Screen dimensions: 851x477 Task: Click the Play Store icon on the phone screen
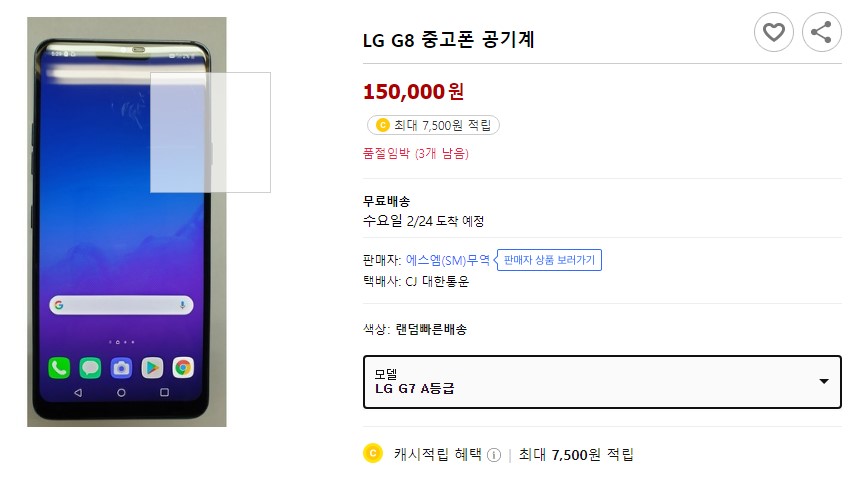click(x=152, y=367)
